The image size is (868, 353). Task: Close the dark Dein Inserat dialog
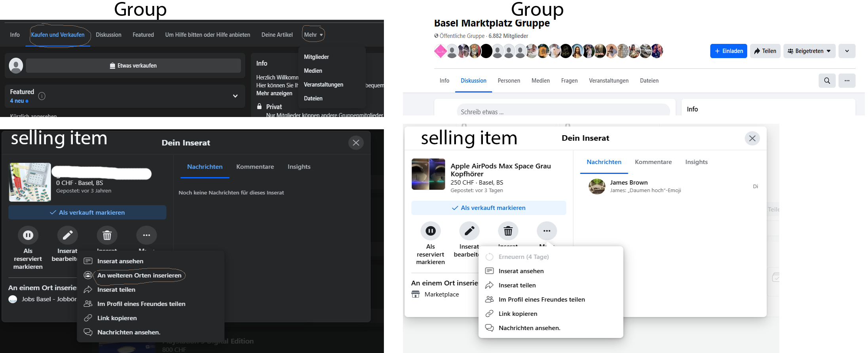pos(356,143)
